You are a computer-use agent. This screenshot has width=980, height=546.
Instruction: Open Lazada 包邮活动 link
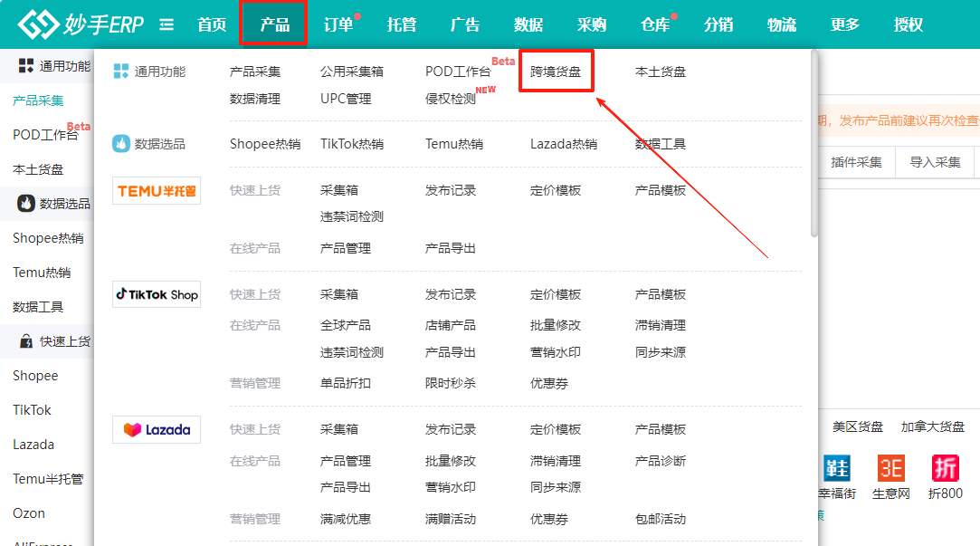point(660,519)
